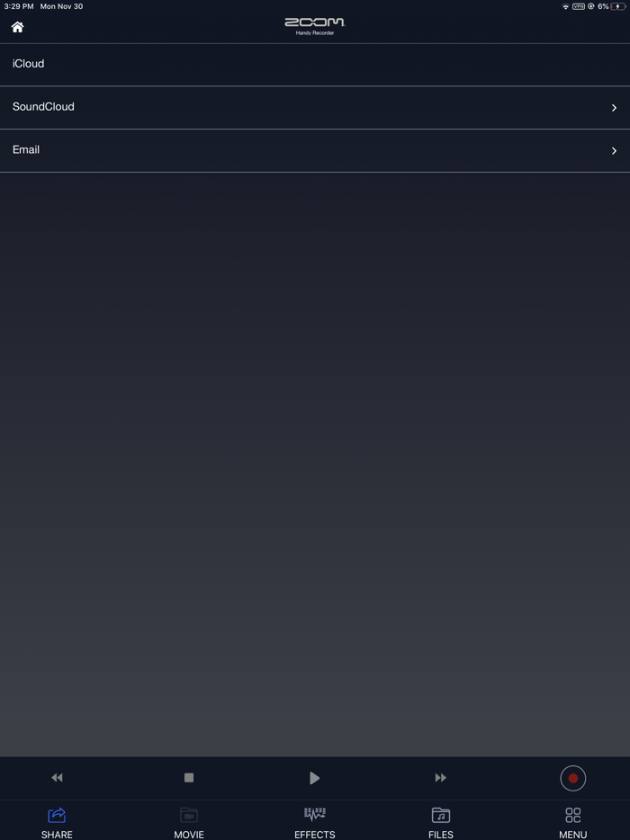Image resolution: width=630 pixels, height=840 pixels.
Task: Tap the VPN status indicator
Action: tap(579, 6)
